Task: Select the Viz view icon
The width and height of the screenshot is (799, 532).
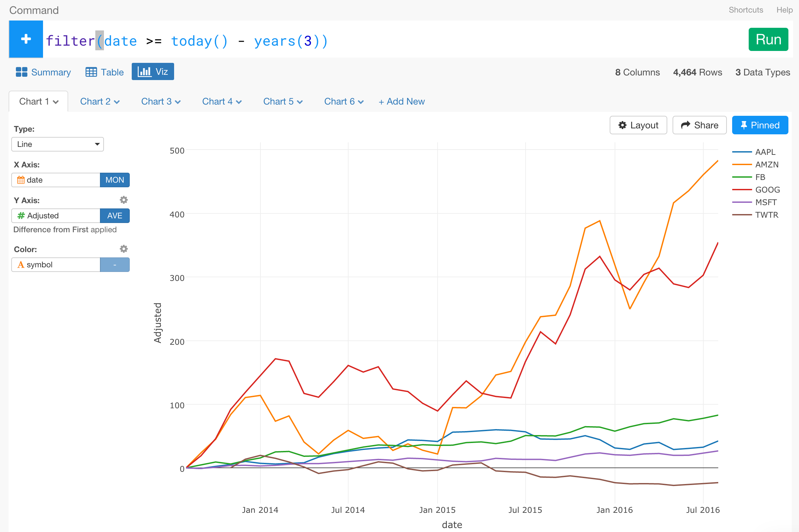Action: [152, 71]
